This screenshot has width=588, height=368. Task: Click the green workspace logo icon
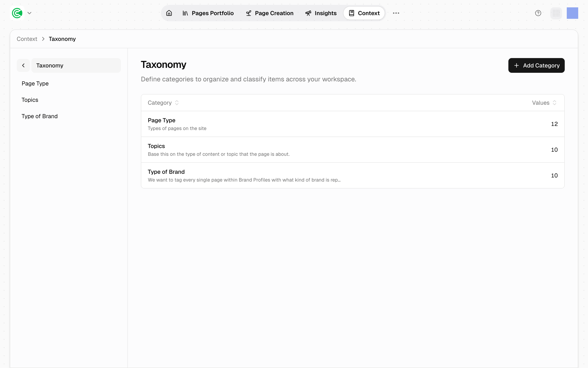click(x=17, y=13)
